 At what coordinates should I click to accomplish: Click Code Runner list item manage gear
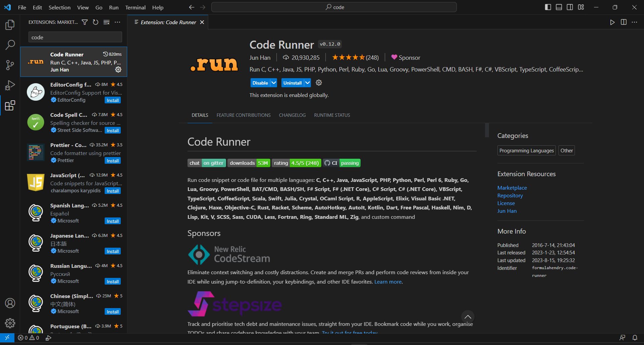(118, 69)
